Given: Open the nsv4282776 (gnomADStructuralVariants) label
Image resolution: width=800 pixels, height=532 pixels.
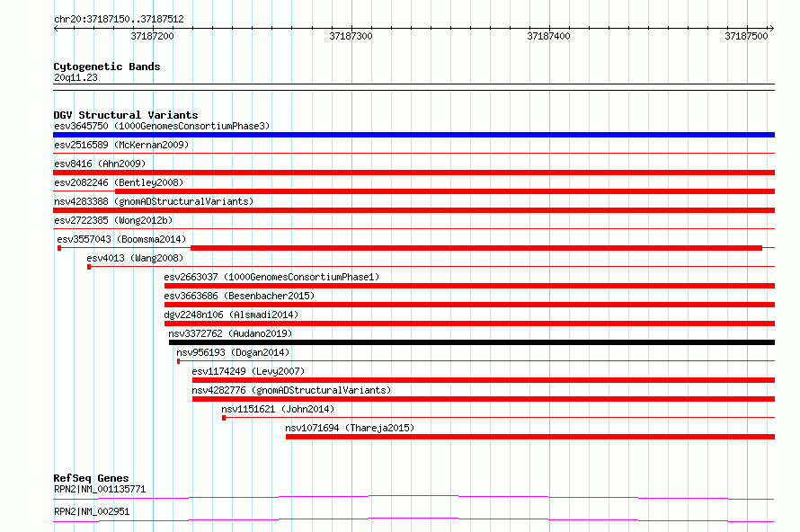Looking at the screenshot, I should [x=291, y=390].
